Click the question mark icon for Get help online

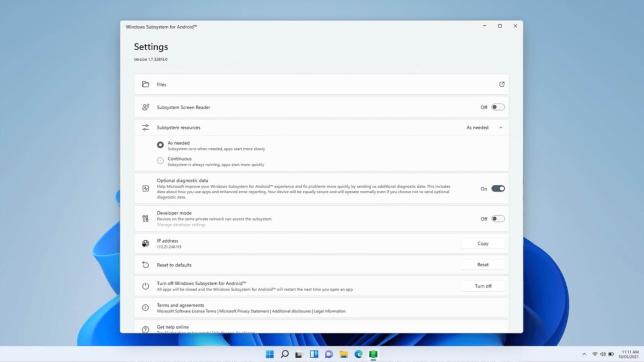click(145, 329)
